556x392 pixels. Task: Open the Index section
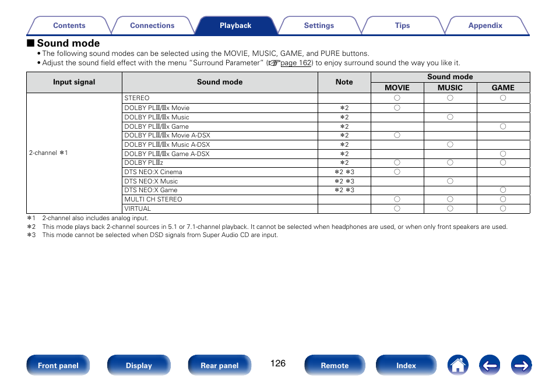tap(406, 365)
